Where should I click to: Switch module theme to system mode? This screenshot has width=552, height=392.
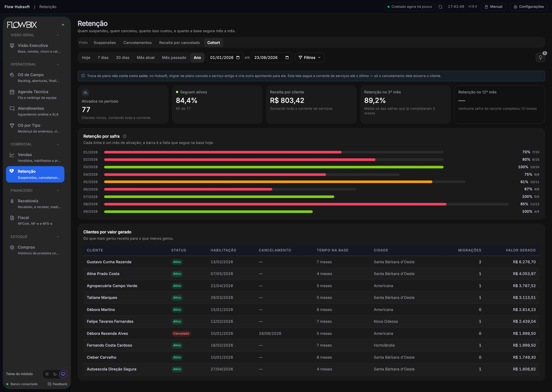pyautogui.click(x=63, y=374)
